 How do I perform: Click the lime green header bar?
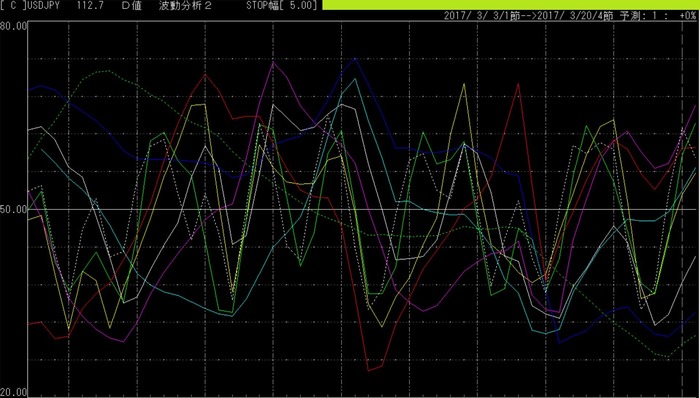click(511, 5)
